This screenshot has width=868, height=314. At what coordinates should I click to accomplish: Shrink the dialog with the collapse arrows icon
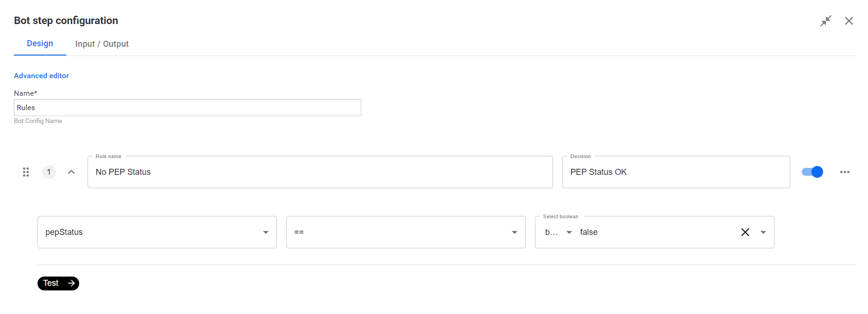825,21
